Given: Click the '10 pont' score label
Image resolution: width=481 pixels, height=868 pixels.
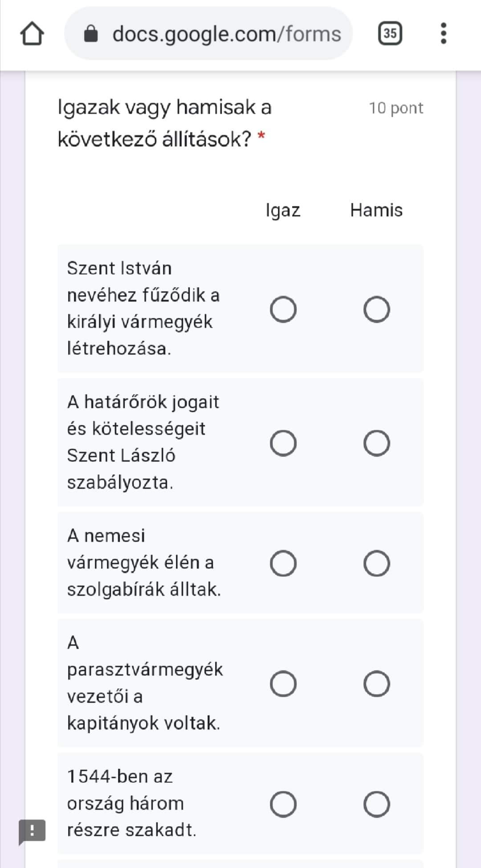Looking at the screenshot, I should (x=395, y=108).
